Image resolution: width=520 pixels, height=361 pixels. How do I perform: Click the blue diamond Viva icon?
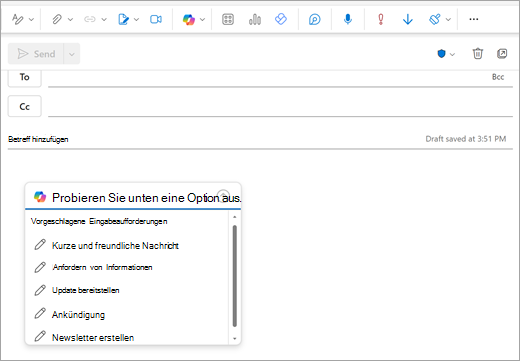(281, 19)
